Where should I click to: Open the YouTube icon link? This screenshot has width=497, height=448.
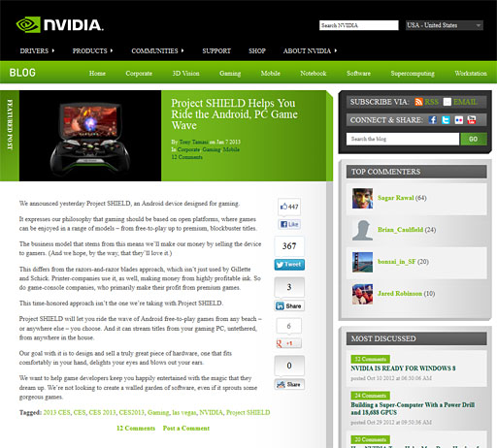(x=472, y=120)
